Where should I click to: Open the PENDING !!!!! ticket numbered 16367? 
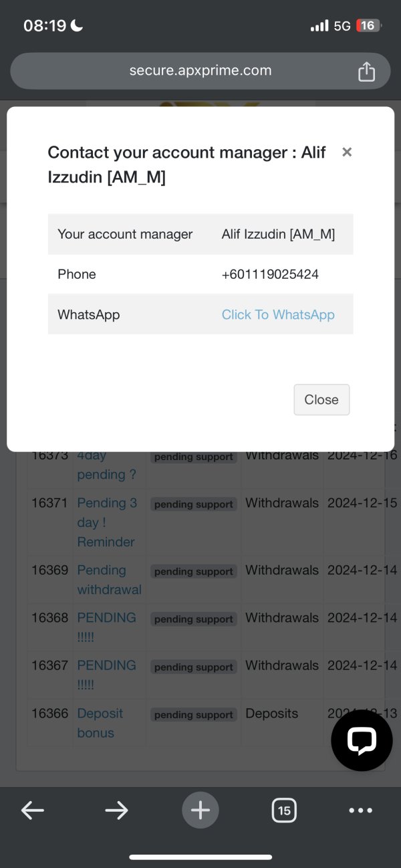click(106, 675)
